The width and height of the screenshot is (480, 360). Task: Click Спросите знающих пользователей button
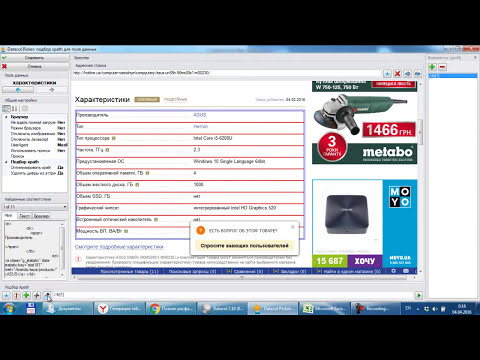pyautogui.click(x=244, y=245)
